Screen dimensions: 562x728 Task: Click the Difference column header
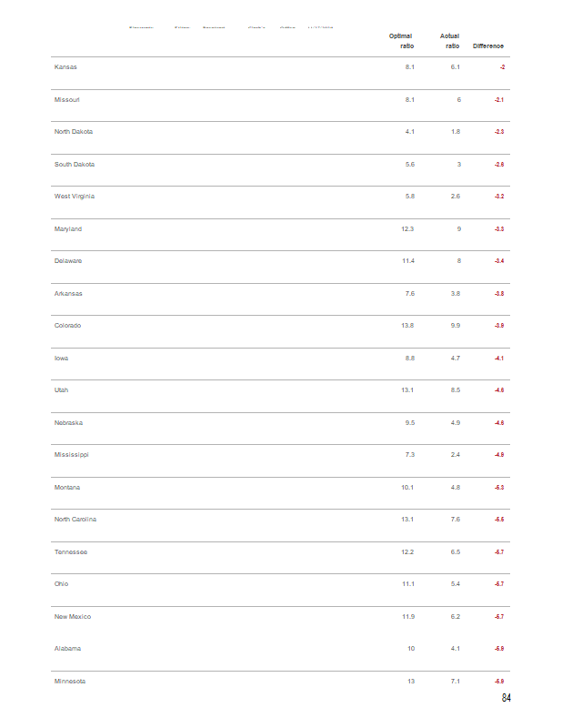(488, 46)
